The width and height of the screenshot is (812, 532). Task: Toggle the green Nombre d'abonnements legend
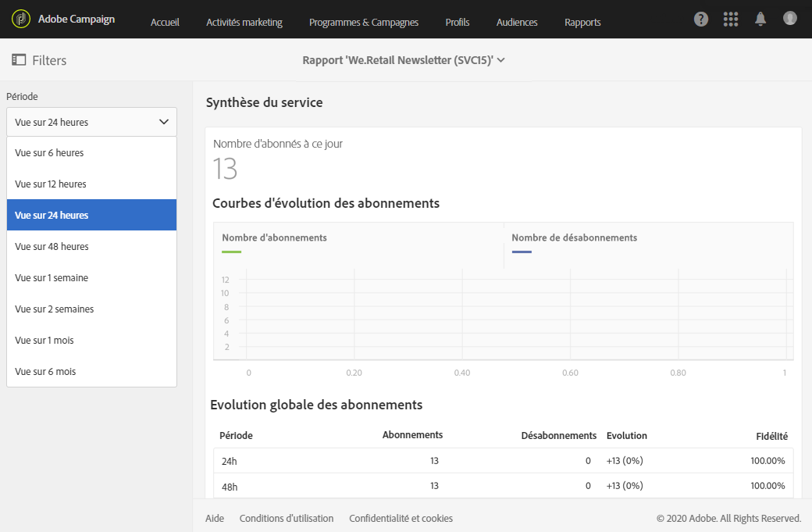[275, 244]
